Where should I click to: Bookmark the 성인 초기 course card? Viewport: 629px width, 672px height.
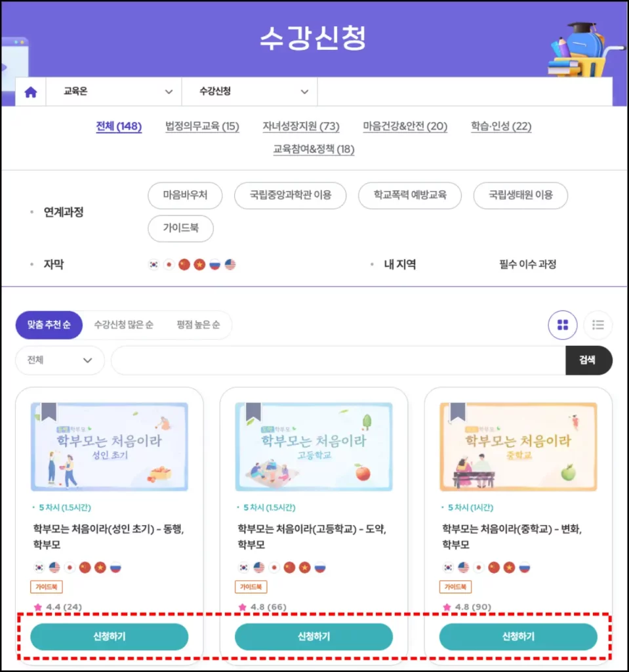coord(49,411)
